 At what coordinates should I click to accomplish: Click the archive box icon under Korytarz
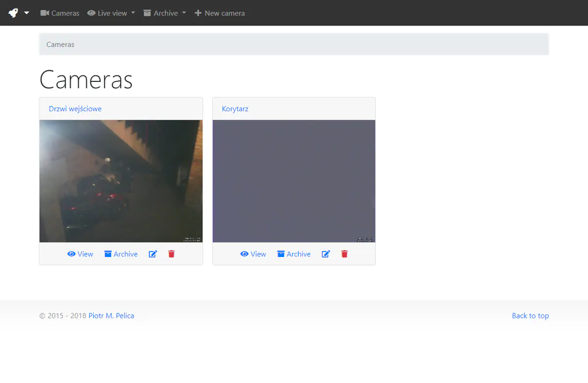click(281, 254)
